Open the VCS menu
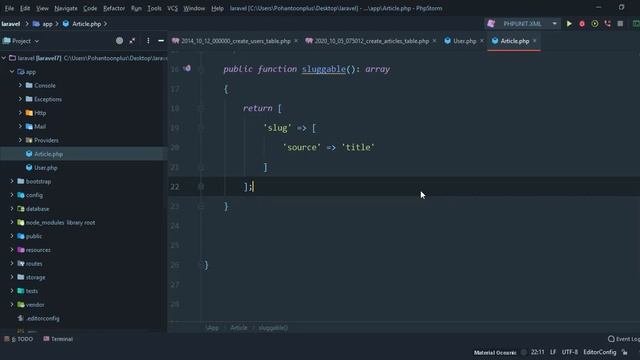Screen dimensions: 640x360 point(172,8)
